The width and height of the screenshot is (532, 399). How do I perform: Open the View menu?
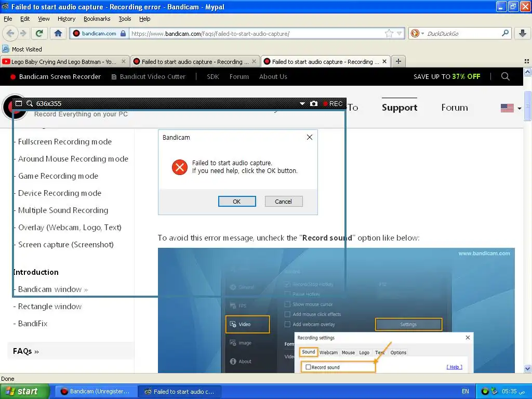(x=44, y=19)
